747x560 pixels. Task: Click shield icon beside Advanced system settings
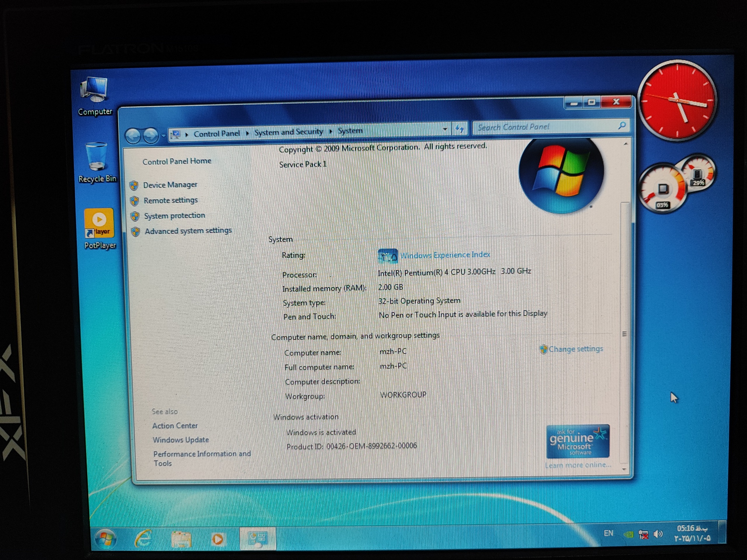coord(136,232)
